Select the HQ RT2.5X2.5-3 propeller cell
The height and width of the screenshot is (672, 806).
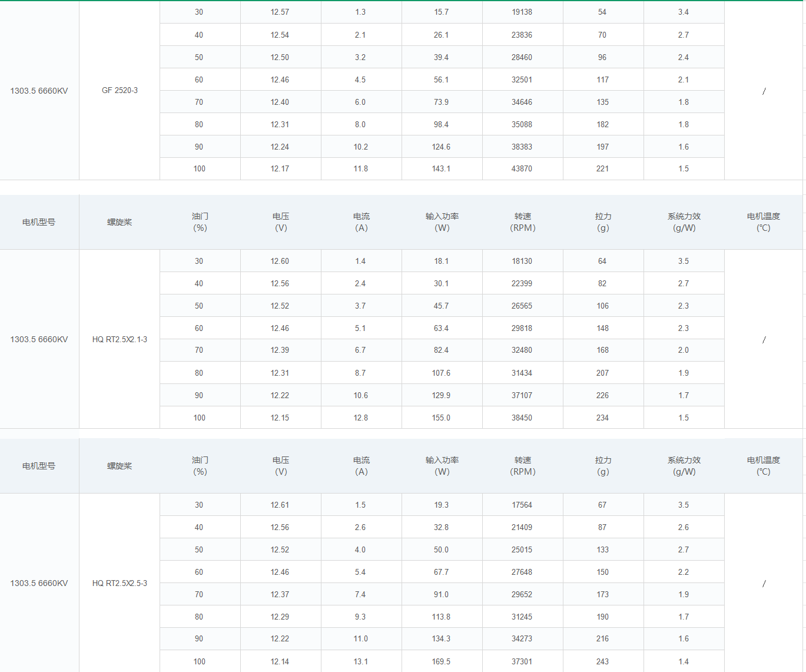(x=120, y=583)
